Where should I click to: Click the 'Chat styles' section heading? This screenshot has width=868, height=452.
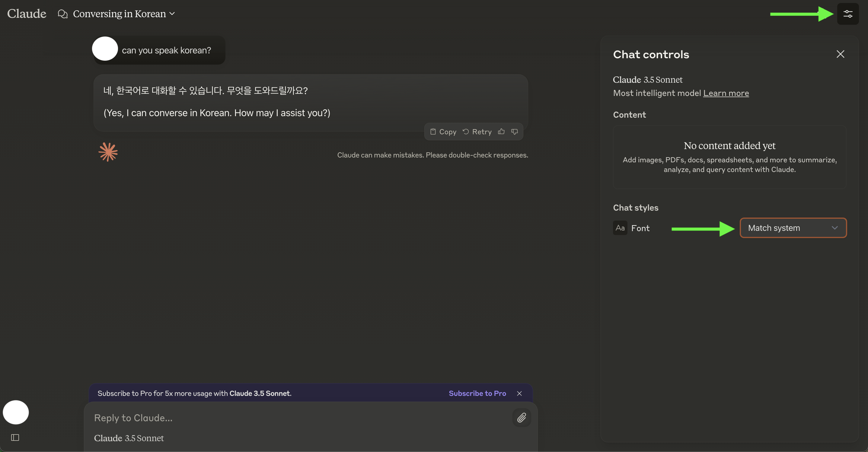pos(636,208)
